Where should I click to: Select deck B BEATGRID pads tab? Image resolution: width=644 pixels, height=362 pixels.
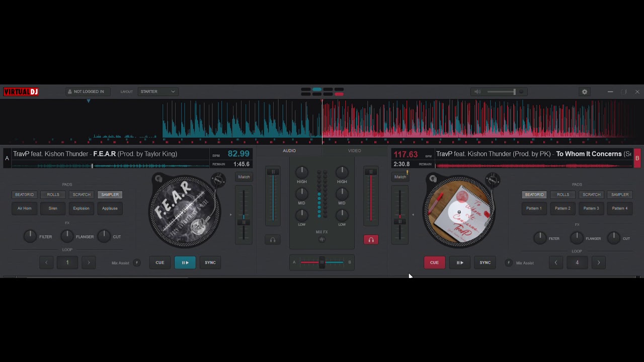click(x=534, y=195)
